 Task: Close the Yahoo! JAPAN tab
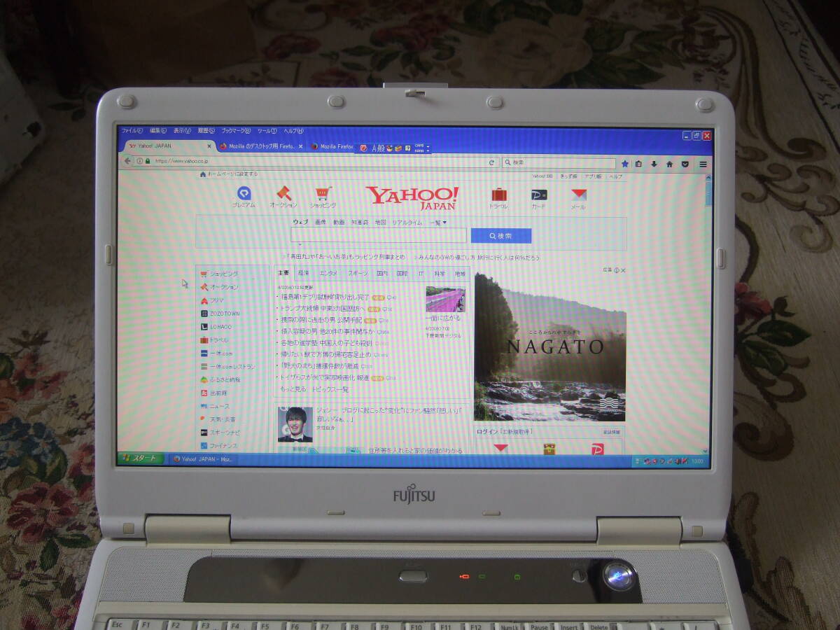209,146
